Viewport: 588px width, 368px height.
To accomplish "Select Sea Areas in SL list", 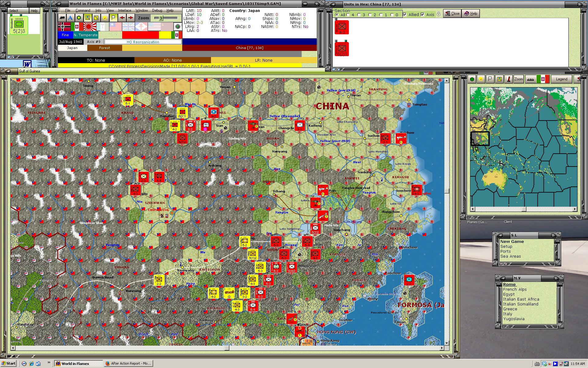I will point(511,256).
